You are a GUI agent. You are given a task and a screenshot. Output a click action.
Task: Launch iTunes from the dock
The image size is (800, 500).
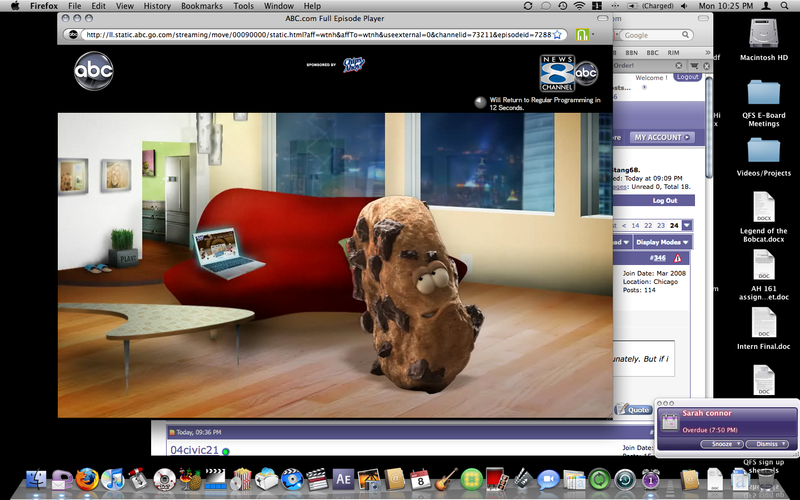tap(113, 480)
